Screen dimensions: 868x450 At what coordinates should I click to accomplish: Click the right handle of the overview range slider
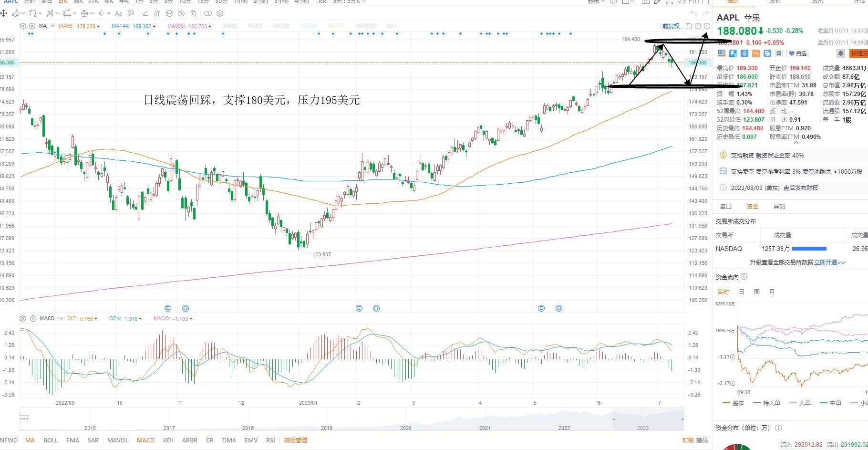click(x=682, y=419)
